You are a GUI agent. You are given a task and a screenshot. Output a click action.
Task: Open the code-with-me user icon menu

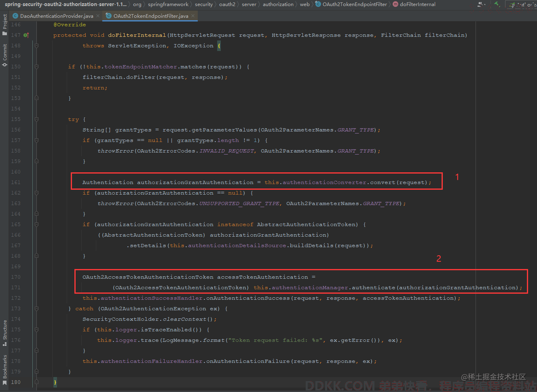click(x=481, y=4)
